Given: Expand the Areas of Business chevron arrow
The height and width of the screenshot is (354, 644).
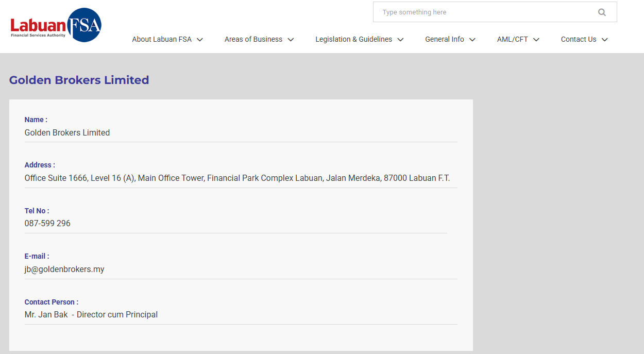Looking at the screenshot, I should [291, 40].
